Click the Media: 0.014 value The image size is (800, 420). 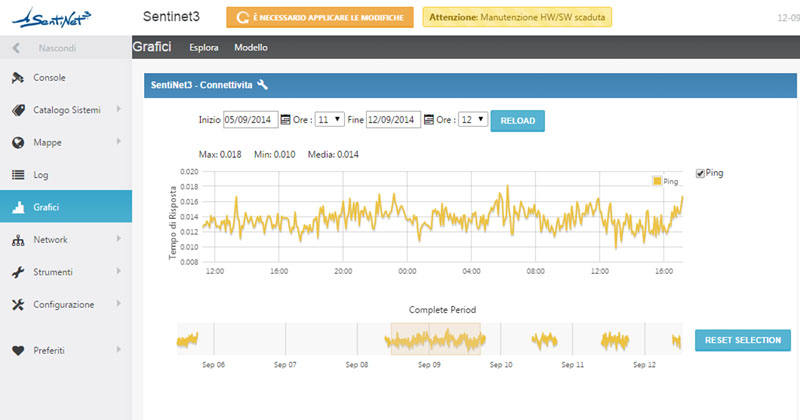(x=333, y=155)
